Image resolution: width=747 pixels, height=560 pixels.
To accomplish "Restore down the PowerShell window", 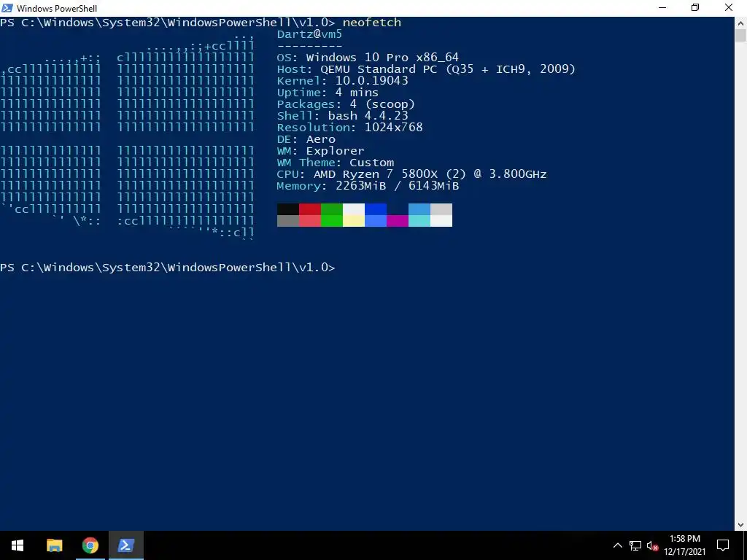I will coord(695,7).
